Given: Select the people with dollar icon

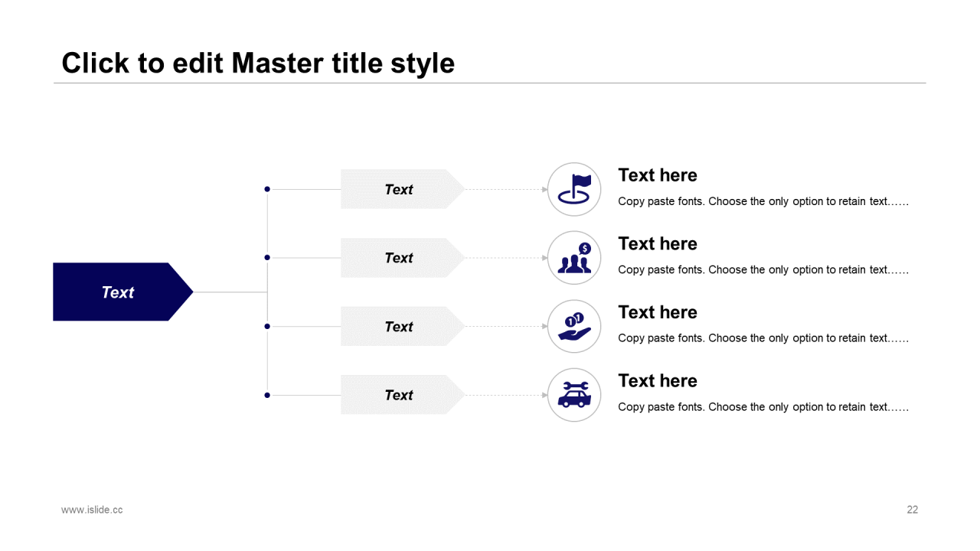Looking at the screenshot, I should 574,258.
